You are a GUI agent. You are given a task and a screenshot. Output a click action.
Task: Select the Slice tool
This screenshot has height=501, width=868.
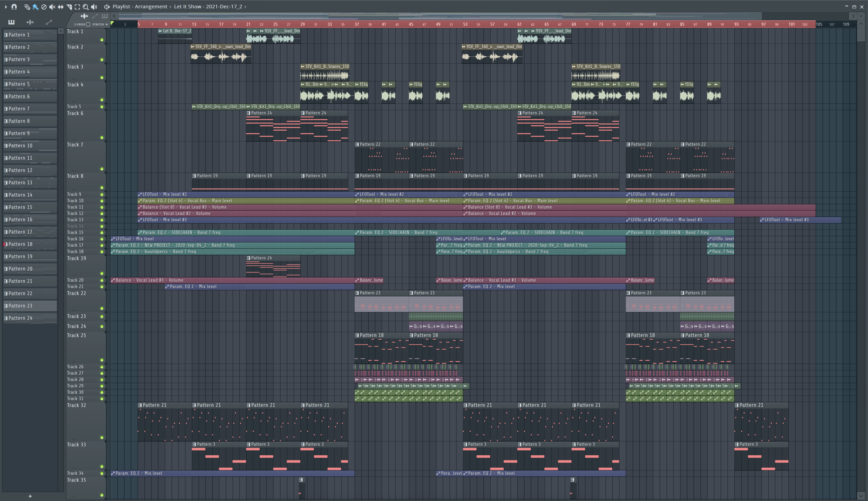(69, 7)
